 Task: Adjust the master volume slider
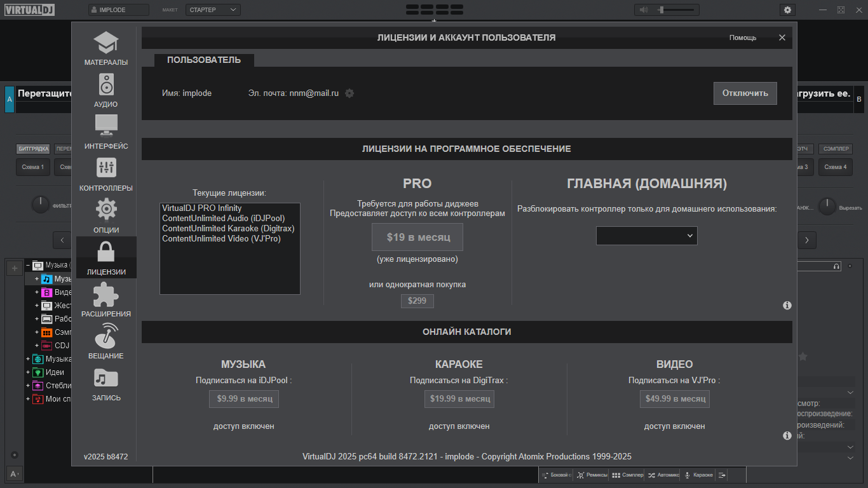[677, 10]
